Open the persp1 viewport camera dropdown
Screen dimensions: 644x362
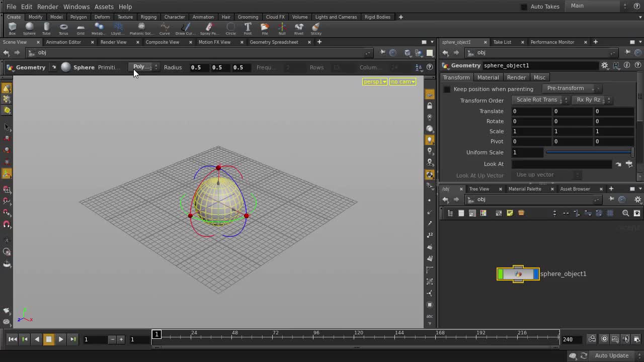coord(374,81)
